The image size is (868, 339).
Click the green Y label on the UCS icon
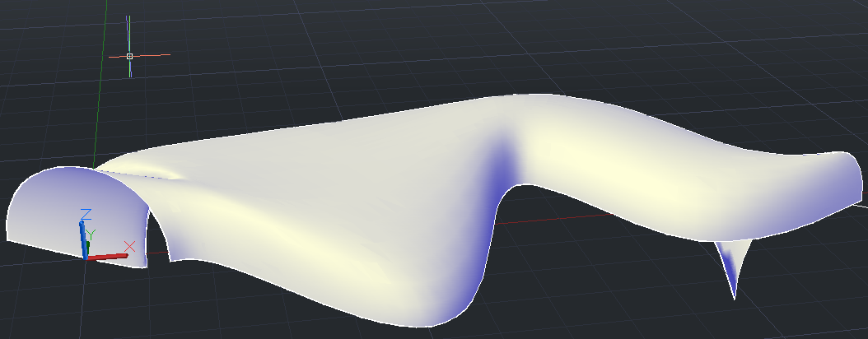pyautogui.click(x=91, y=235)
